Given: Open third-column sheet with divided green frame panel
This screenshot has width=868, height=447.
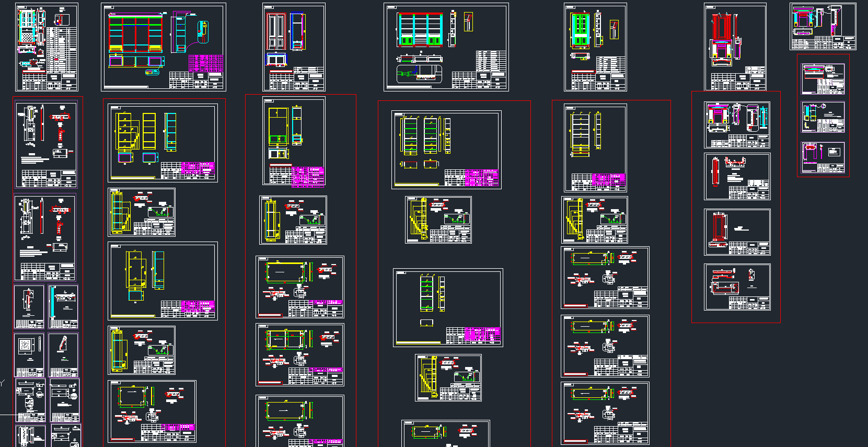Looking at the screenshot, I should tap(299, 354).
